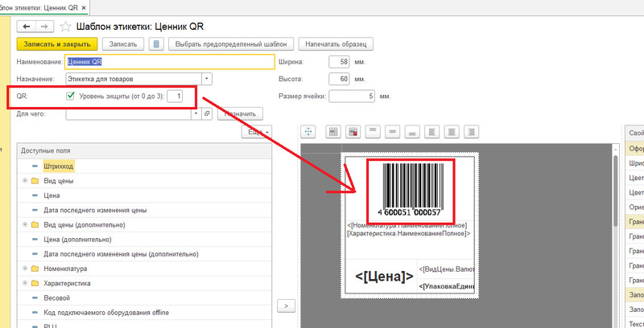Toggle the QR checkbox
The image size is (644, 328).
tap(71, 96)
